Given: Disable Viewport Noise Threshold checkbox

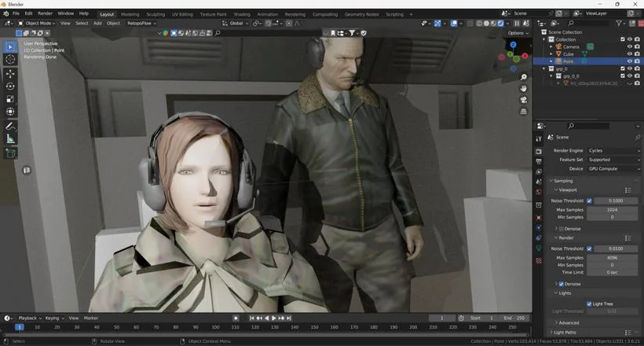Looking at the screenshot, I should pyautogui.click(x=589, y=201).
